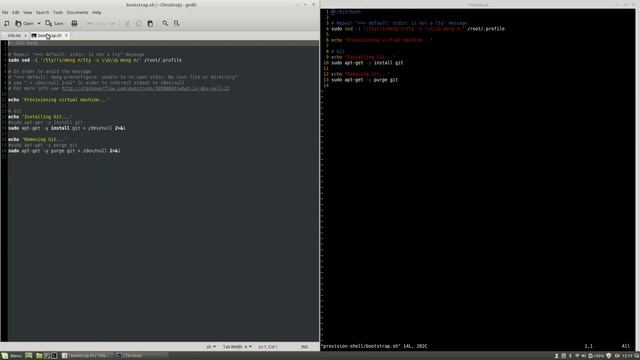
Task: Click the clock in the system tray
Action: 628,356
